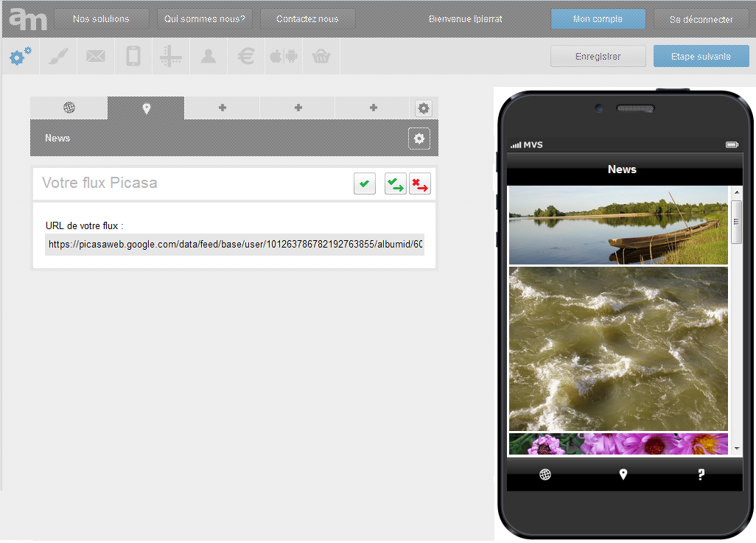Open the smartphone icon in toolbar
Viewport: 756px width, 543px height.
pyautogui.click(x=133, y=57)
